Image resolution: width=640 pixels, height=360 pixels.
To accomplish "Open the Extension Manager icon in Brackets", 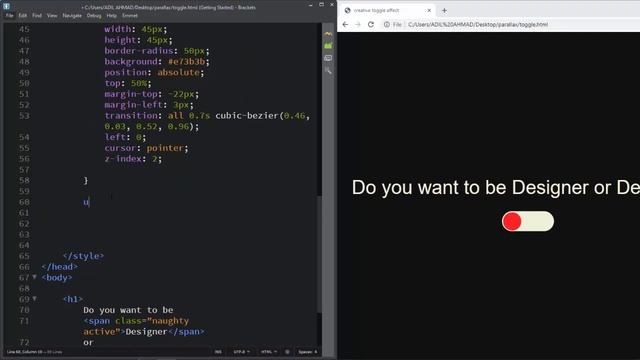I will click(328, 46).
